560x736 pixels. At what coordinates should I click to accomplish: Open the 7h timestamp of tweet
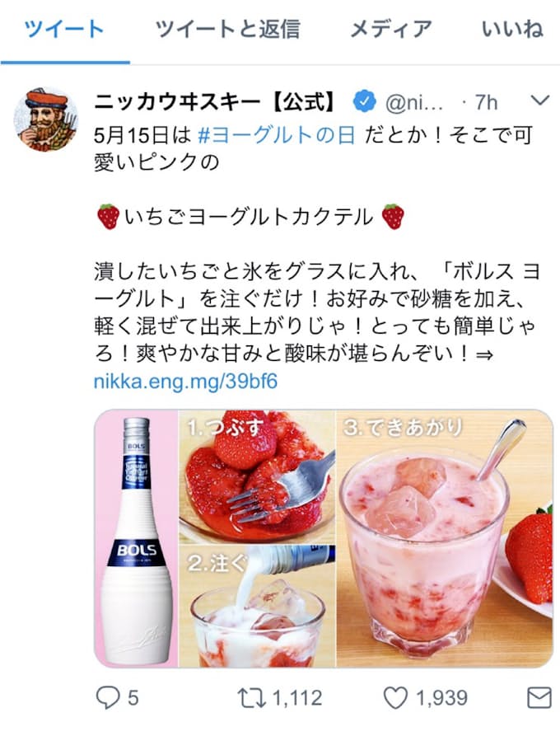[486, 102]
